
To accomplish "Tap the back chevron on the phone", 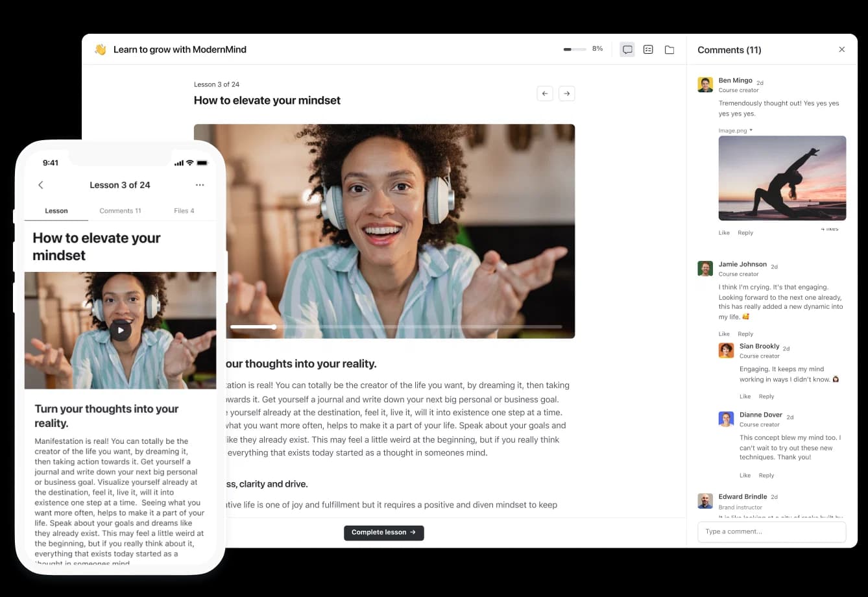I will pos(41,185).
